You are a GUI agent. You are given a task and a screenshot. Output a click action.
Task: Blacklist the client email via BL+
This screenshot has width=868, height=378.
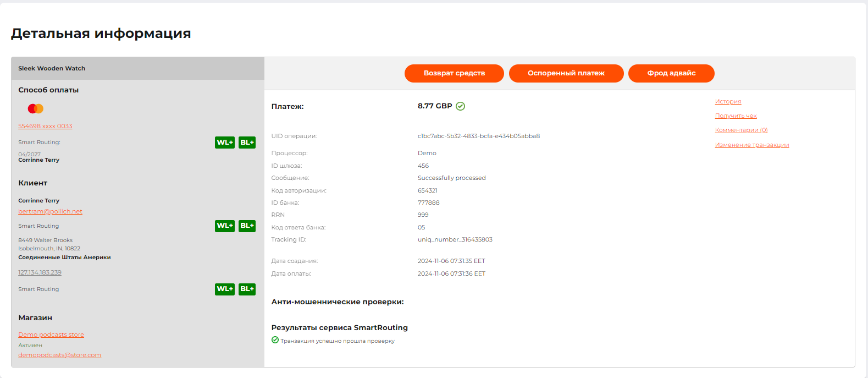tap(247, 226)
